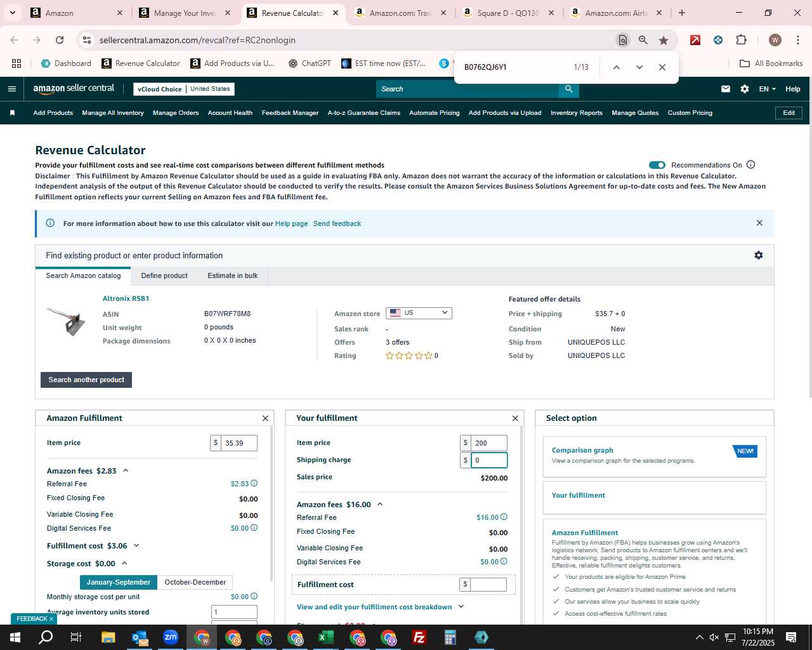Open Chrome extensions puzzle icon

741,40
